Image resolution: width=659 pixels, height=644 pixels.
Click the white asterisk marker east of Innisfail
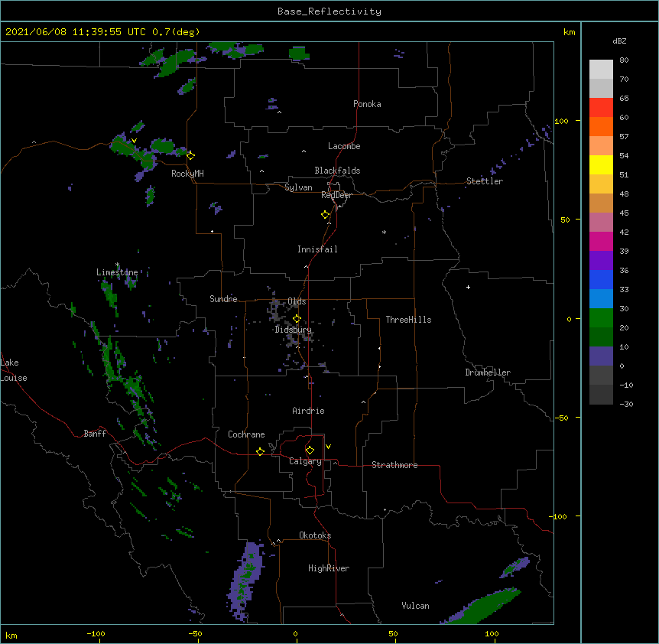point(384,232)
